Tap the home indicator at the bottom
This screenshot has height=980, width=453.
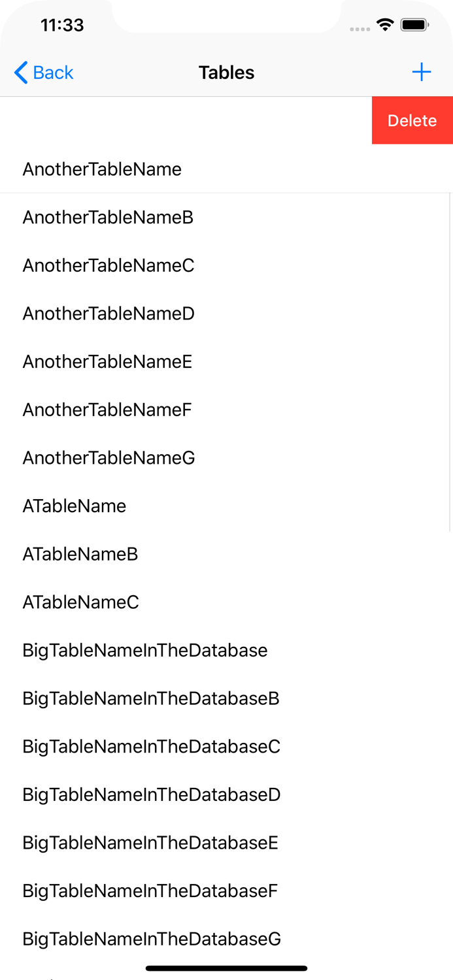click(226, 968)
